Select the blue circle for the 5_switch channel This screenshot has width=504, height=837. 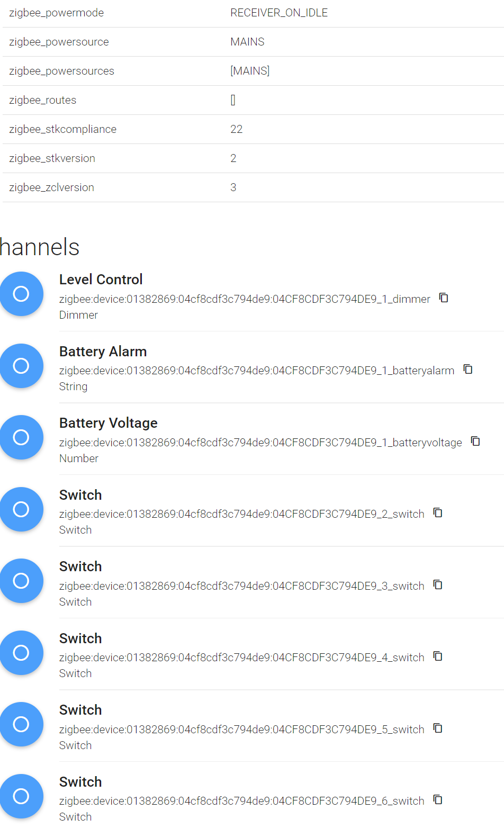[21, 724]
